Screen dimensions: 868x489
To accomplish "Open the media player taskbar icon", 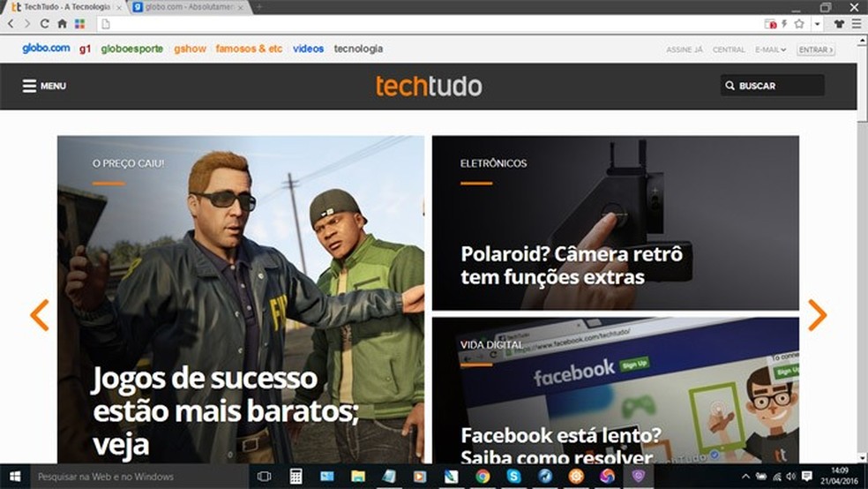I will coord(420,477).
